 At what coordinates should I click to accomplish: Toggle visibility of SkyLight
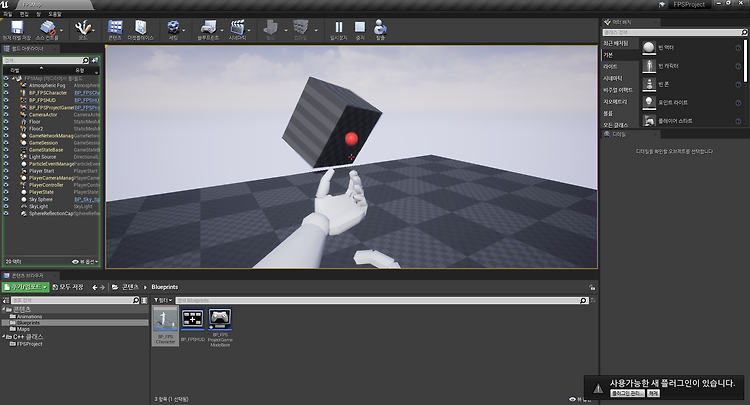pos(6,207)
